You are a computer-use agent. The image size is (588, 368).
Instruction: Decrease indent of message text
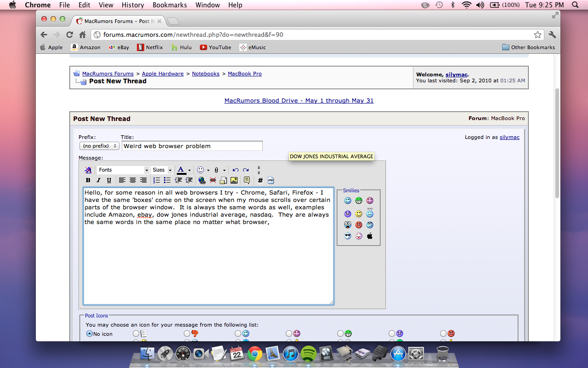point(178,180)
